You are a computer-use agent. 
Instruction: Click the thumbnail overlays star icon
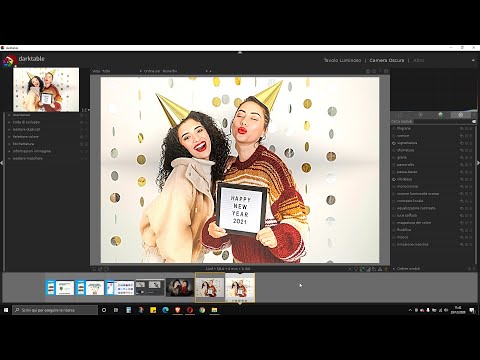click(374, 71)
